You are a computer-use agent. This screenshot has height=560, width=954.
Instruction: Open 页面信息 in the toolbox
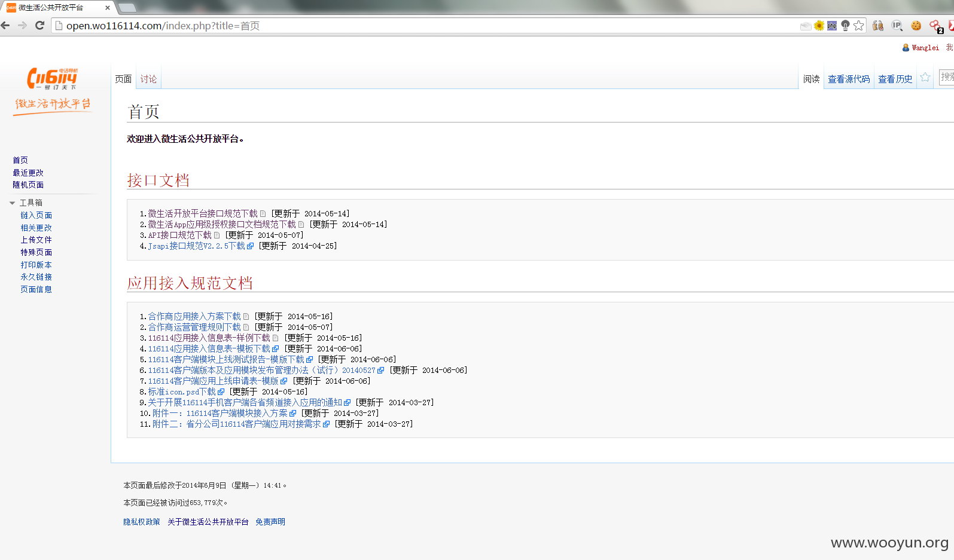coord(36,289)
